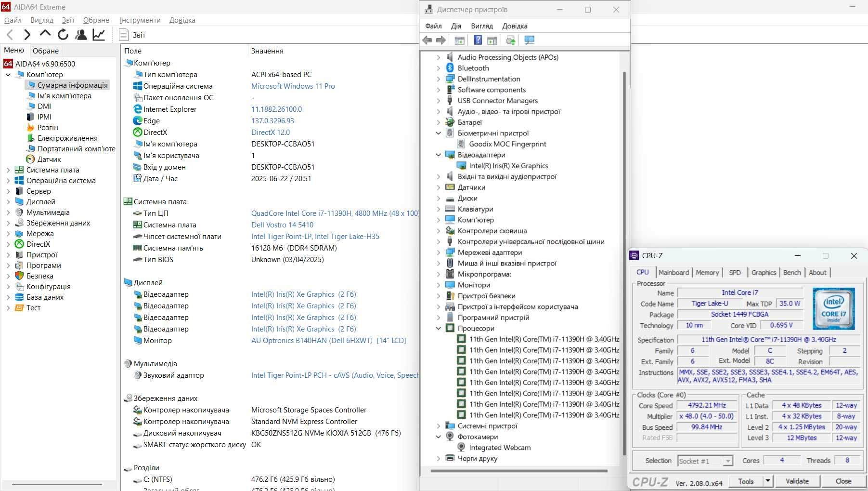Click Edge browser icon in summary list
Screen dimensions: 868x491
click(138, 120)
